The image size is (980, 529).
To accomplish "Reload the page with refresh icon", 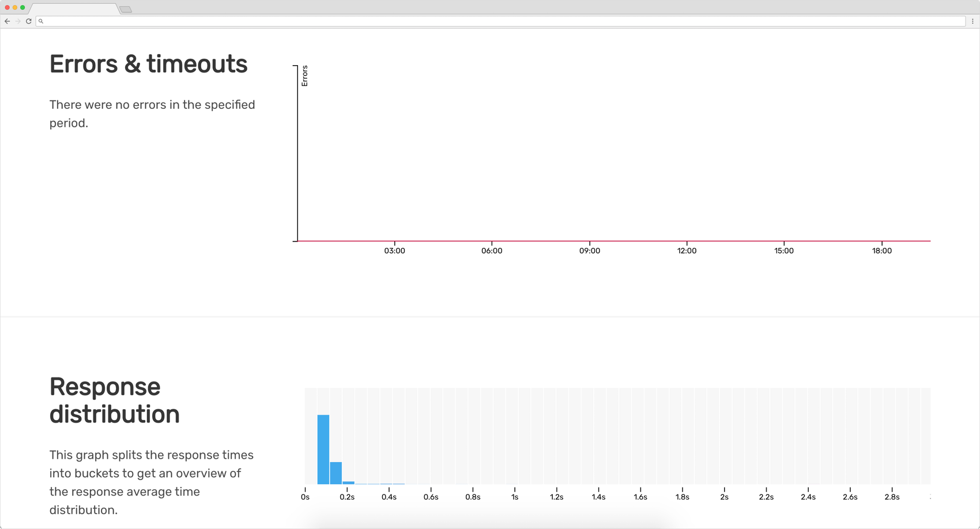I will point(28,21).
